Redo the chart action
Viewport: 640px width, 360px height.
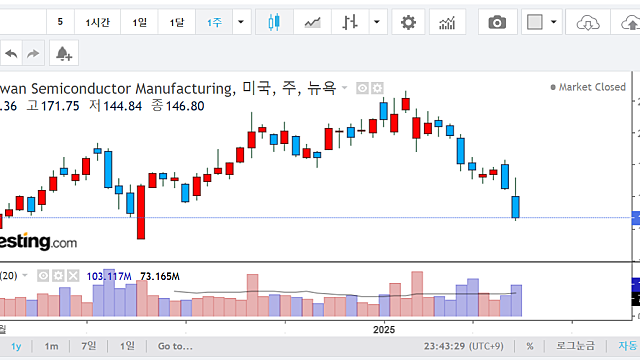(33, 53)
